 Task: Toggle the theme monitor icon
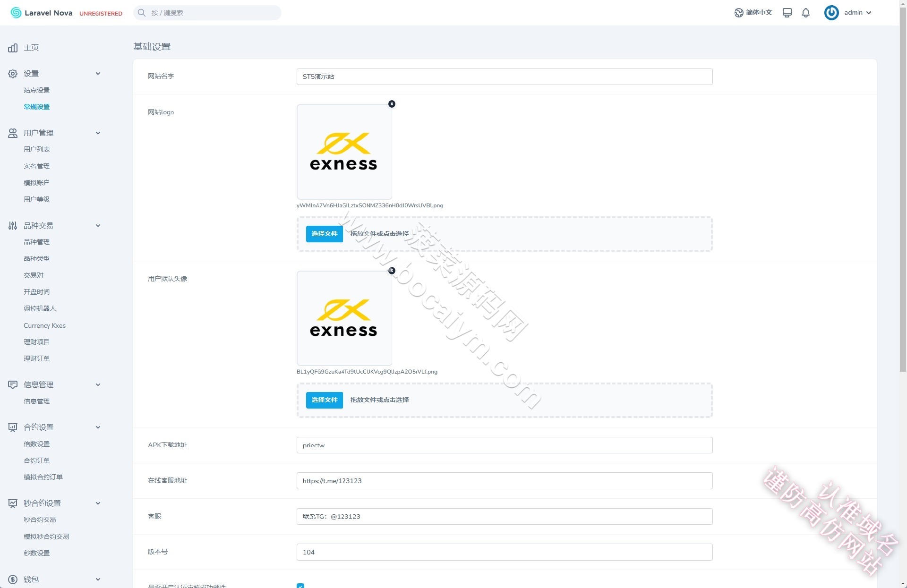click(787, 13)
